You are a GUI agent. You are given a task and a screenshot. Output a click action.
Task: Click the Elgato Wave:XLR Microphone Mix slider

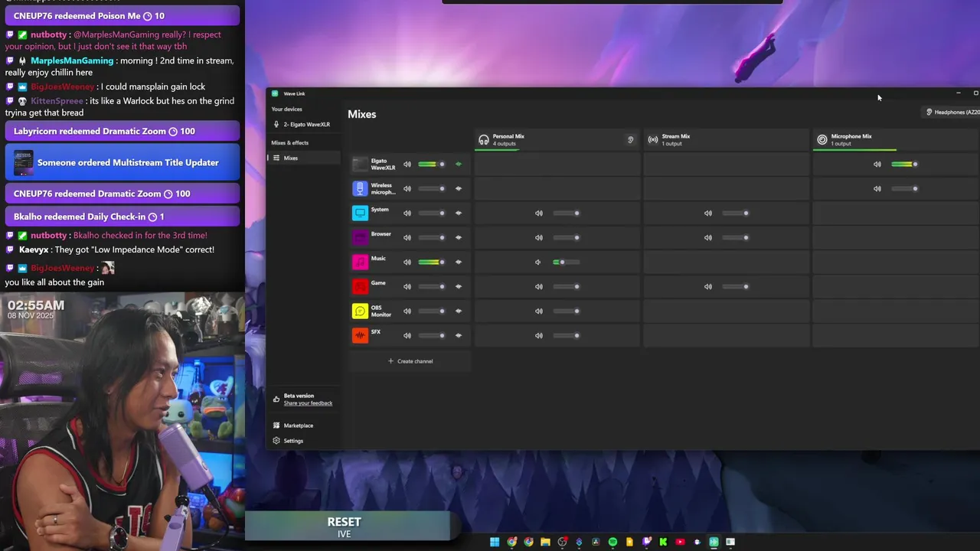tap(905, 164)
